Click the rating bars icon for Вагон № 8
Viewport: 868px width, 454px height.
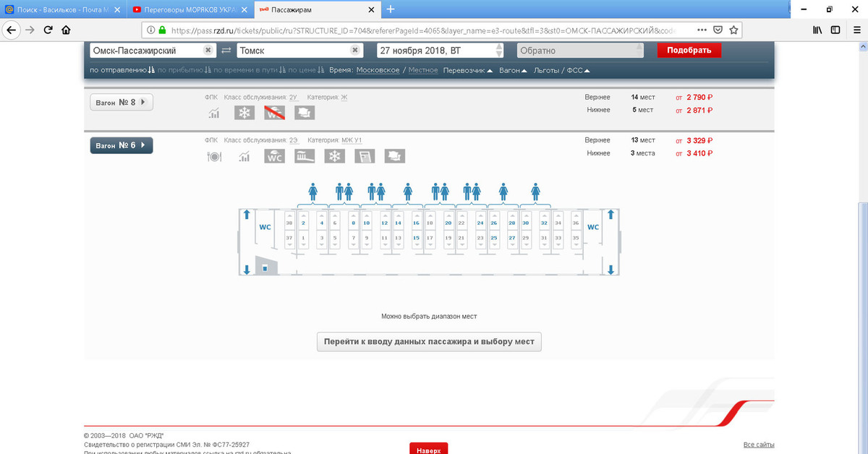pos(213,113)
